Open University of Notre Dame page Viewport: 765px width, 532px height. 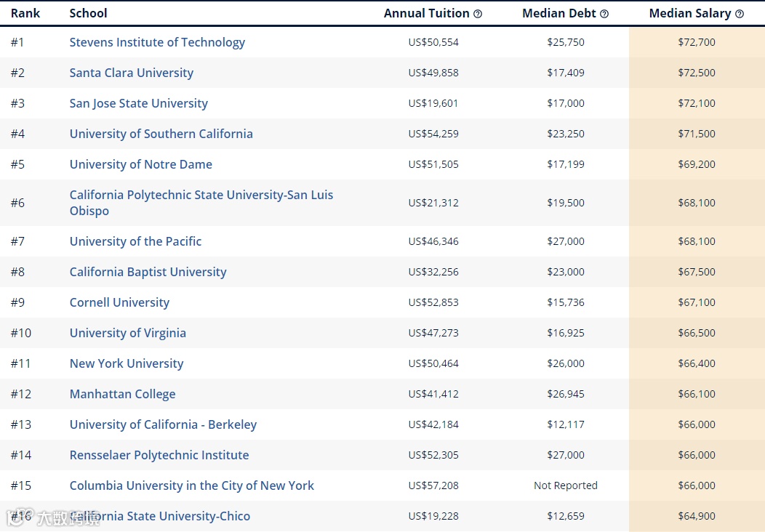(141, 164)
